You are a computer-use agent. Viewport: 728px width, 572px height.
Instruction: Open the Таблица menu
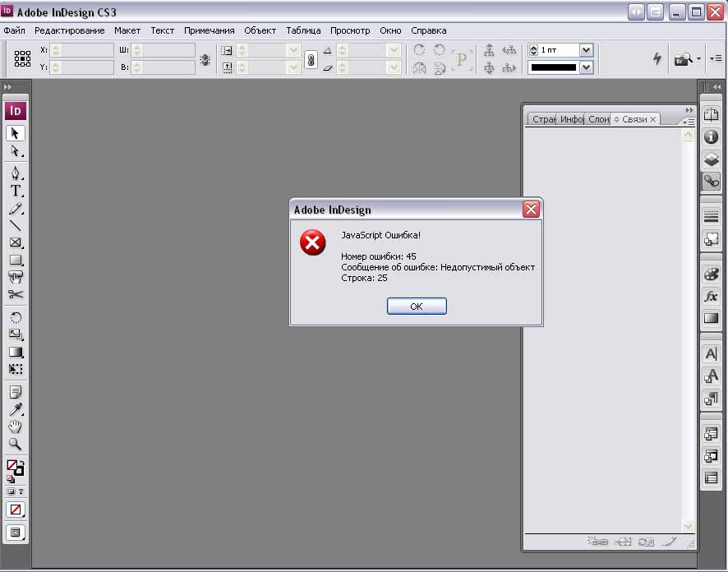point(303,30)
